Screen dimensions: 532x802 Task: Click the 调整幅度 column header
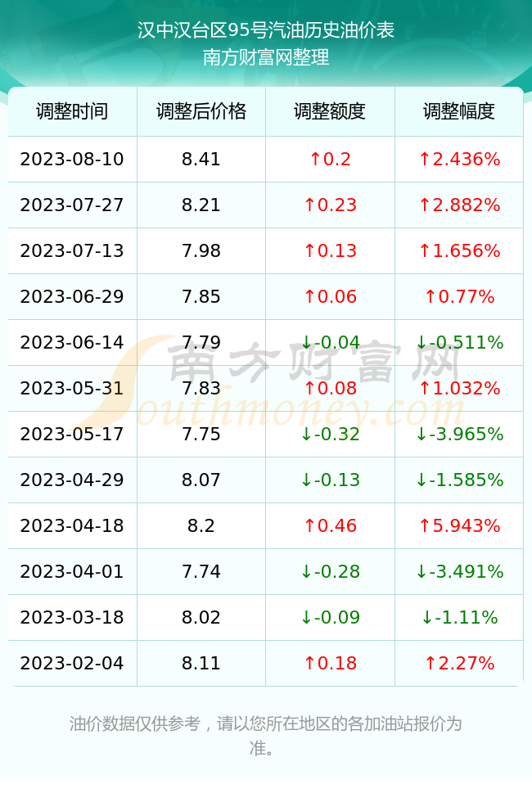tap(459, 111)
